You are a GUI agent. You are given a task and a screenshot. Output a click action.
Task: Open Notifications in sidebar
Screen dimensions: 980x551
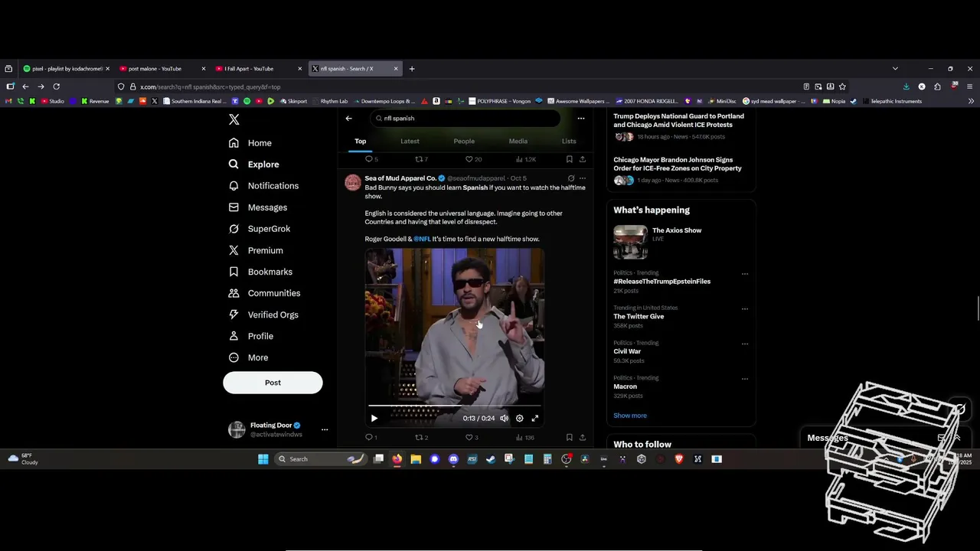tap(263, 186)
